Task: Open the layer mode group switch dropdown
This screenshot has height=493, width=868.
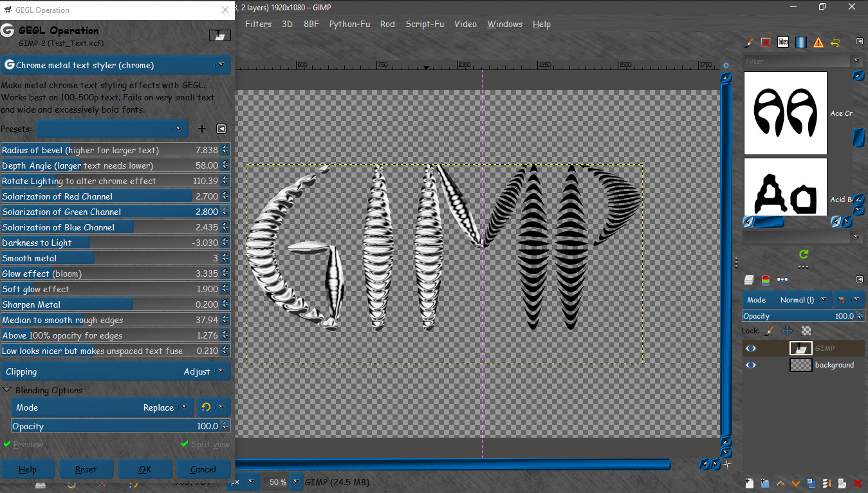Action: pos(849,300)
